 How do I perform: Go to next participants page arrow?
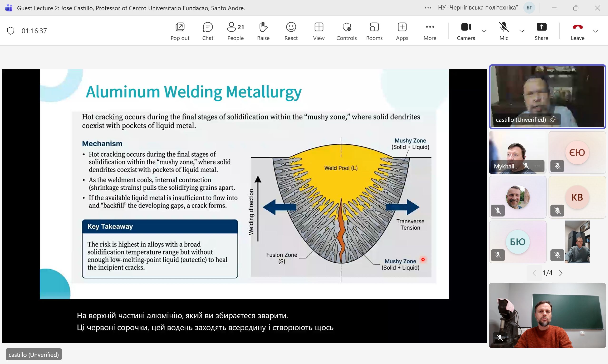pos(561,273)
